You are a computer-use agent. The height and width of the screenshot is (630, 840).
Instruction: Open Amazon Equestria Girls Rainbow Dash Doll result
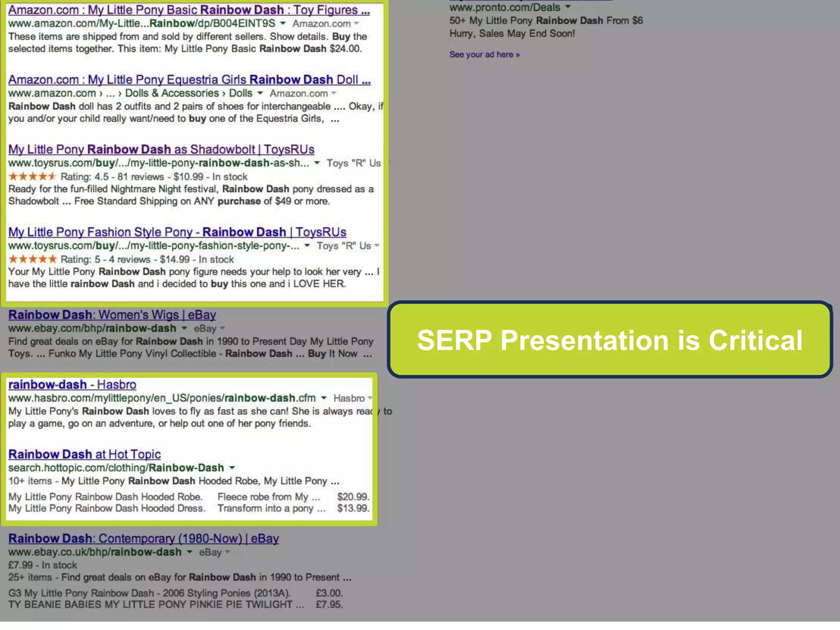189,80
